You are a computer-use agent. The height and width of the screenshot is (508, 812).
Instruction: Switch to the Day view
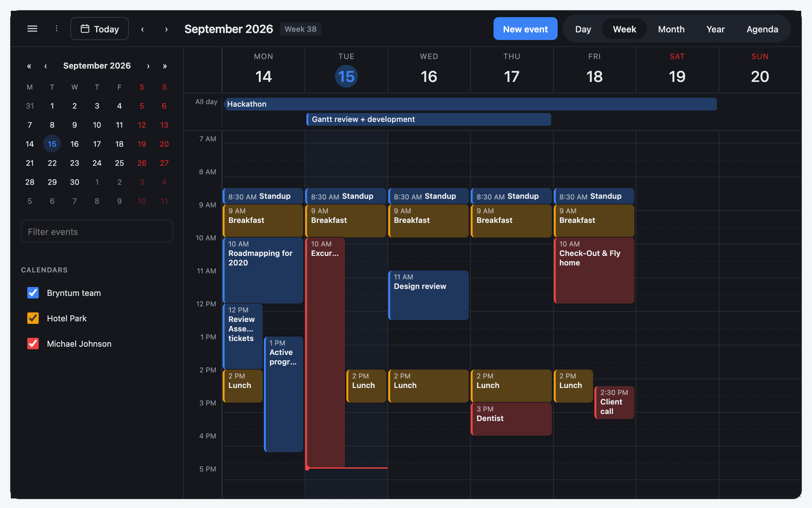pos(583,29)
